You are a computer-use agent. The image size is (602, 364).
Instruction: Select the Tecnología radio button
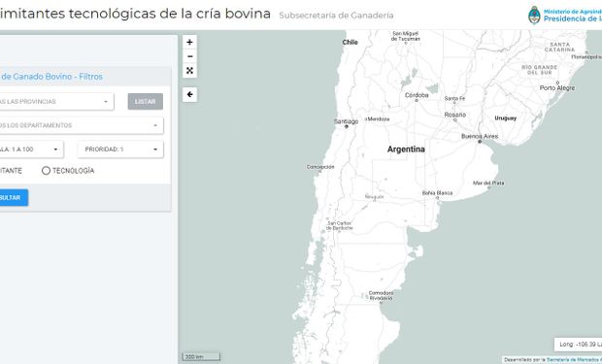tap(46, 171)
